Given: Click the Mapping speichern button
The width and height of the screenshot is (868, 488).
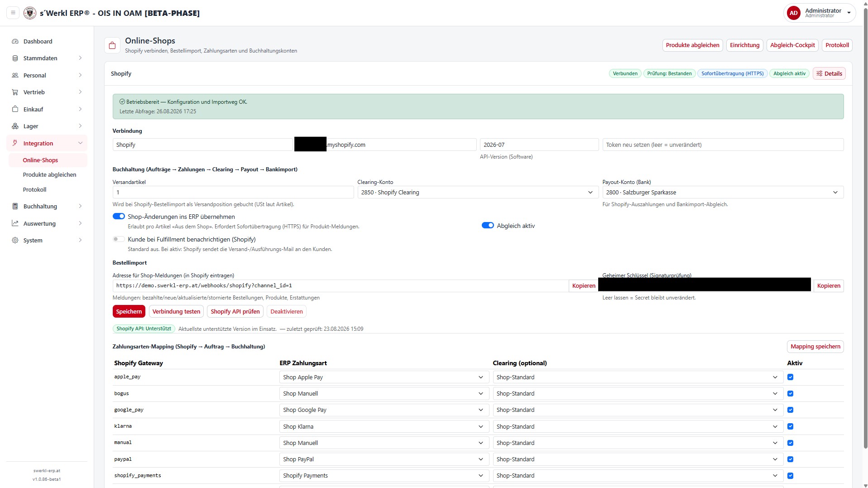Looking at the screenshot, I should coord(815,347).
